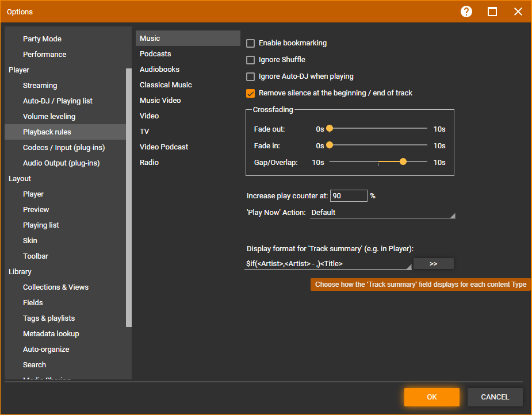Image resolution: width=532 pixels, height=415 pixels.
Task: Toggle the Ignore Shuffle checkbox
Action: pyautogui.click(x=250, y=60)
